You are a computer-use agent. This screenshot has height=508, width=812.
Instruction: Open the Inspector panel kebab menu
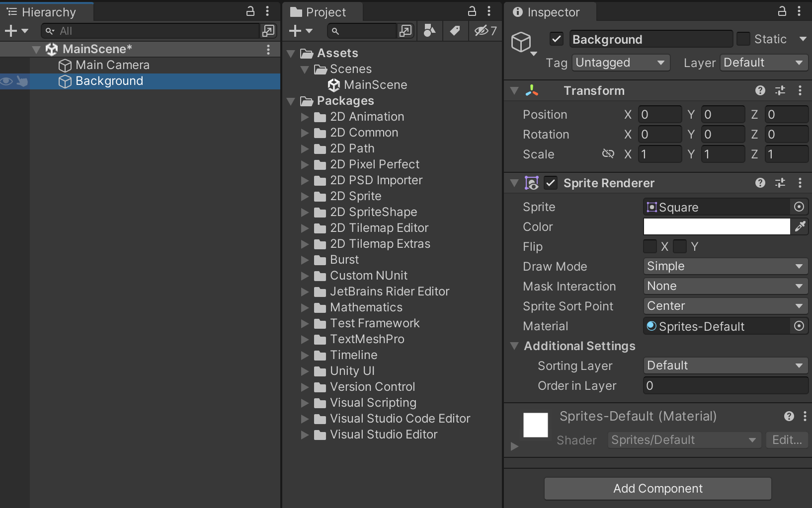pyautogui.click(x=799, y=11)
